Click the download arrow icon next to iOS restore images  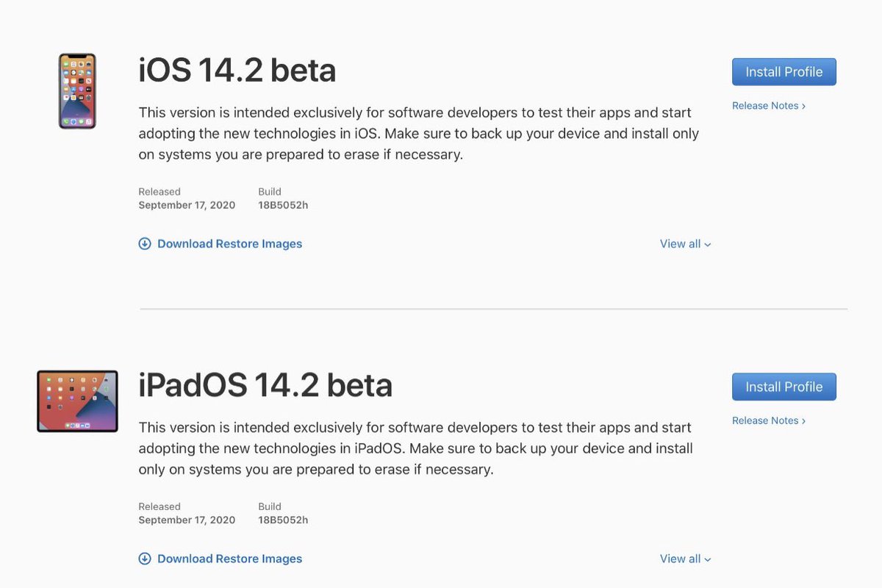pos(145,243)
